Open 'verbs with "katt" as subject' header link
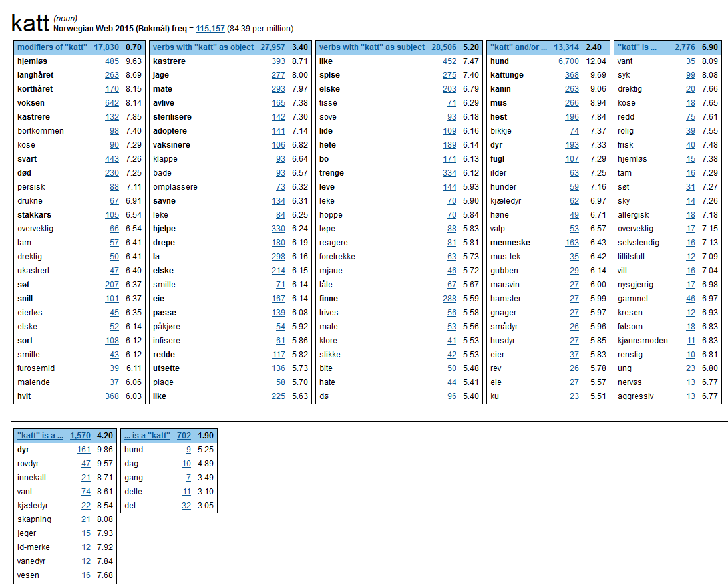 click(372, 47)
